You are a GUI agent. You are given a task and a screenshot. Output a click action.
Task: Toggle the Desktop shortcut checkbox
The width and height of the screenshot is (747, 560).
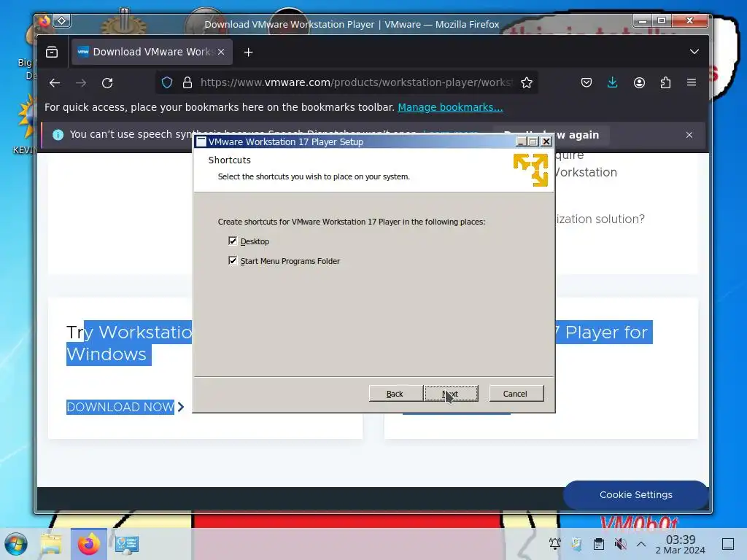(x=233, y=241)
